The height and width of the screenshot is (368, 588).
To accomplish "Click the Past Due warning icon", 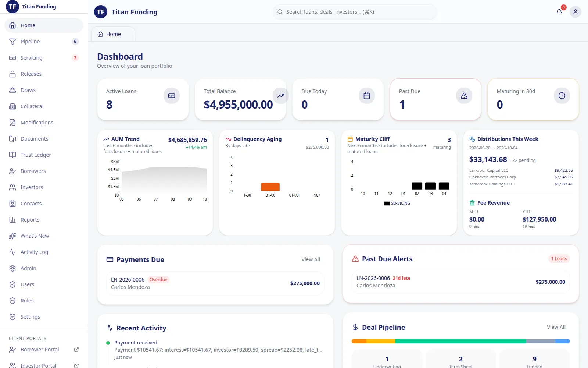I will click(x=464, y=96).
